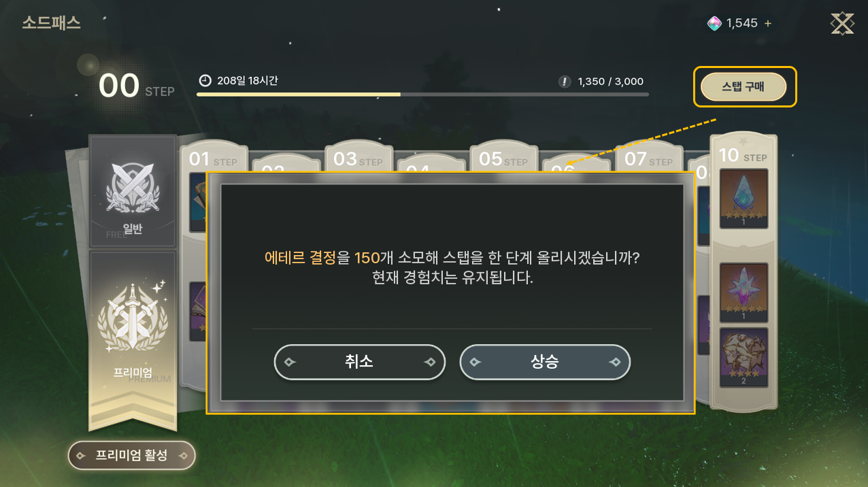The image size is (868, 487).
Task: Click the pass experience progress bar
Action: click(422, 95)
